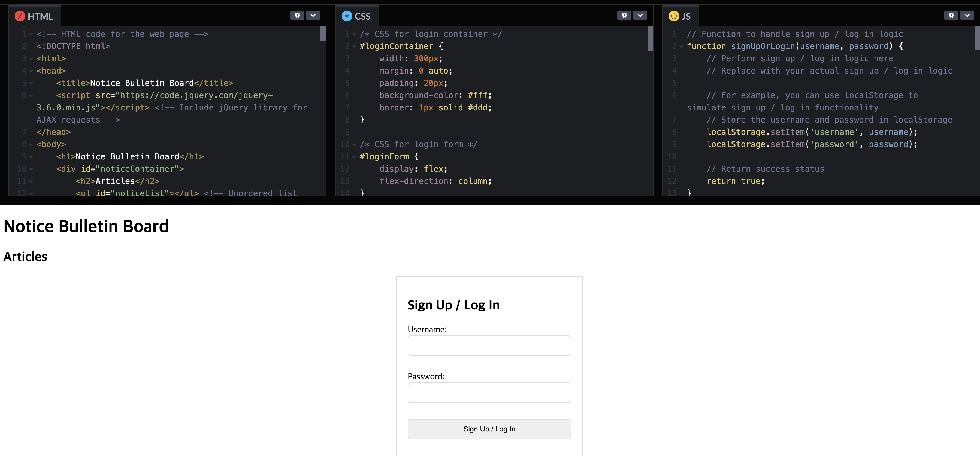Click the yellow JS parentheses icon
Image resolution: width=980 pixels, height=468 pixels.
pos(674,16)
